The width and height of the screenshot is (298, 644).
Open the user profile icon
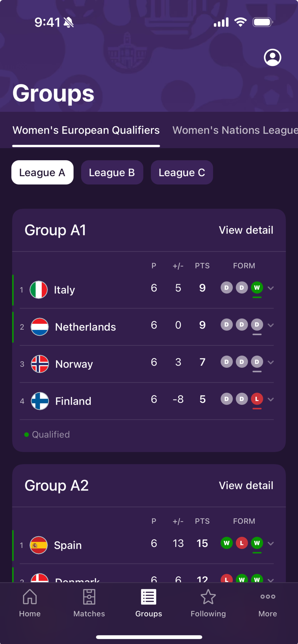pyautogui.click(x=273, y=57)
